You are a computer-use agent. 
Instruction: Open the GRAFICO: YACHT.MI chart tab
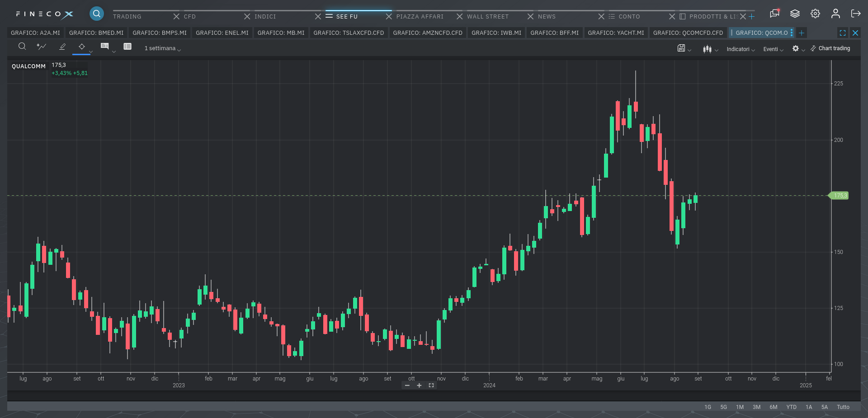pyautogui.click(x=616, y=33)
